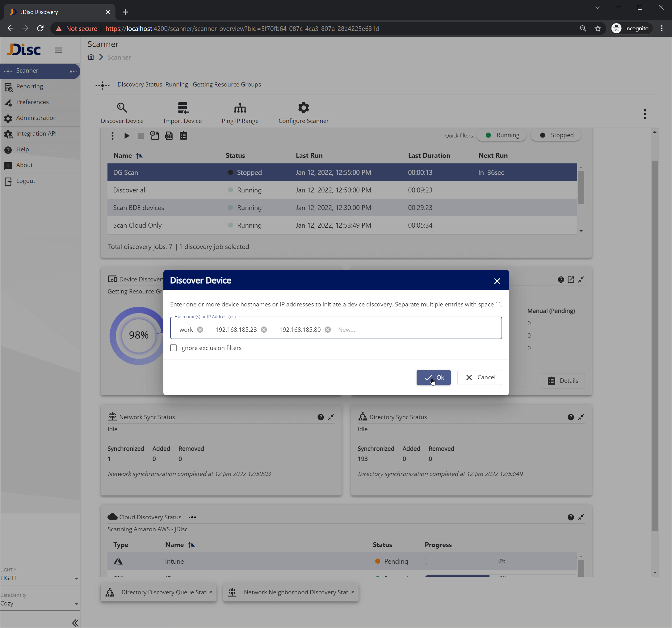Image resolution: width=672 pixels, height=628 pixels.
Task: Click the Intune progress bar
Action: [502, 561]
